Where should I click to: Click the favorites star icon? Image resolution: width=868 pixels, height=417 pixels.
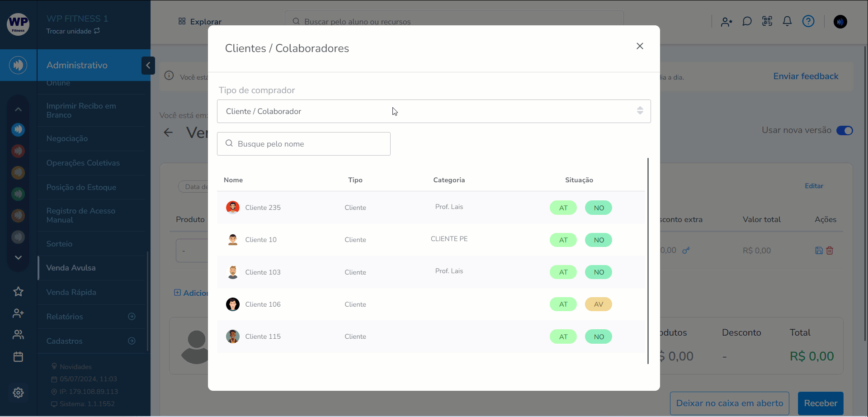click(x=18, y=292)
